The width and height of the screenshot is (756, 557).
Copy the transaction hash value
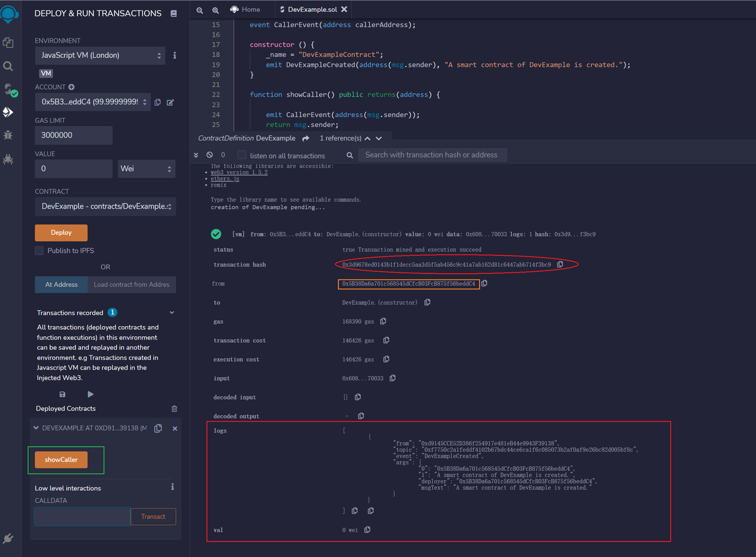tap(560, 265)
